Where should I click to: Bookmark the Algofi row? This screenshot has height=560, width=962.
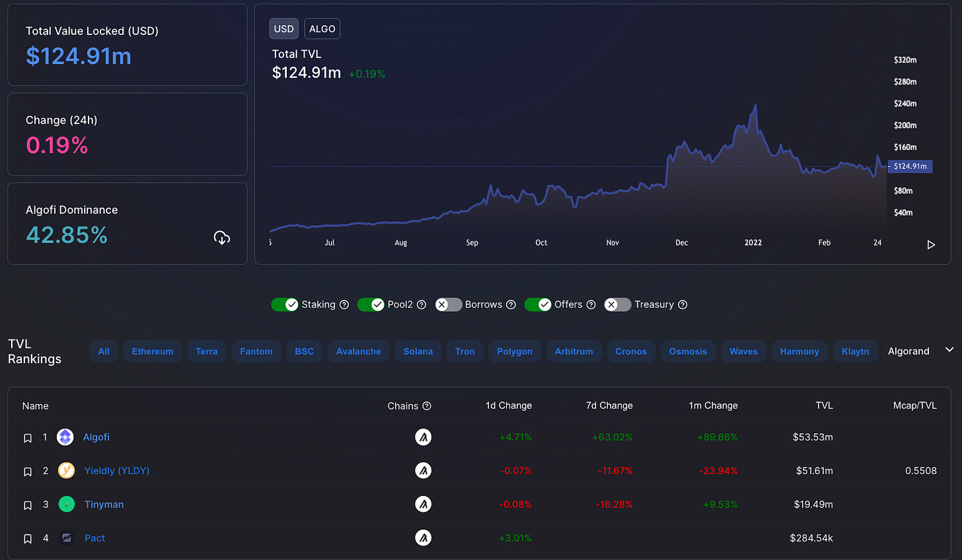pyautogui.click(x=28, y=438)
